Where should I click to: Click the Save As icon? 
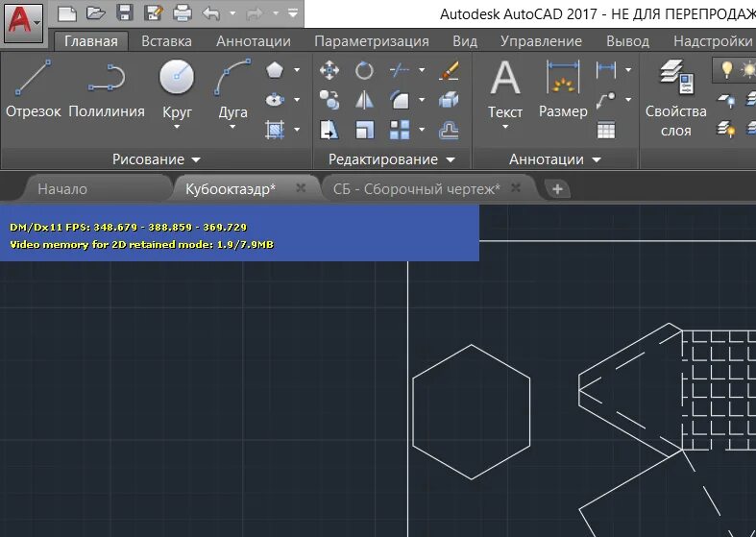click(154, 13)
